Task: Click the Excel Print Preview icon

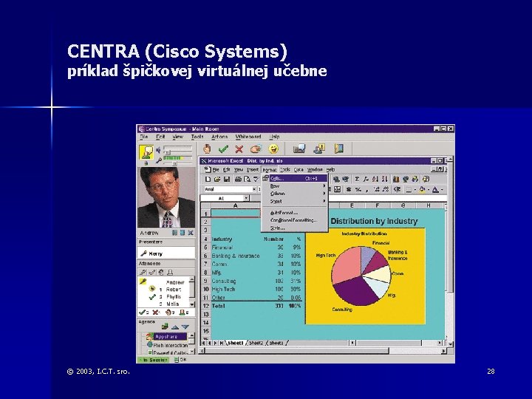Action: [248, 179]
